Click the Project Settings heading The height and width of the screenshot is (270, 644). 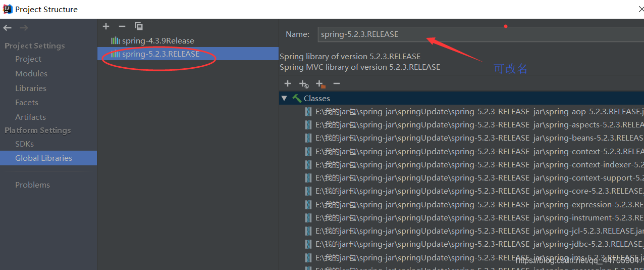pyautogui.click(x=35, y=46)
